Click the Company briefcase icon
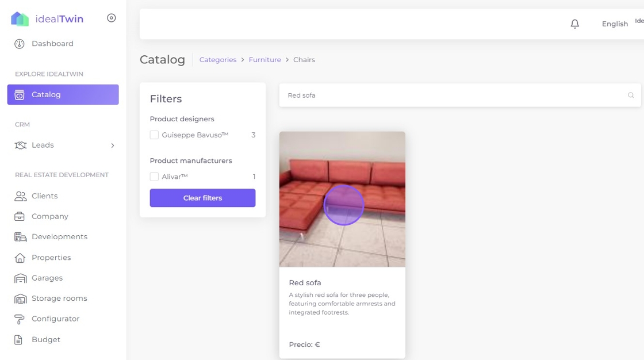This screenshot has height=360, width=644. (x=20, y=216)
